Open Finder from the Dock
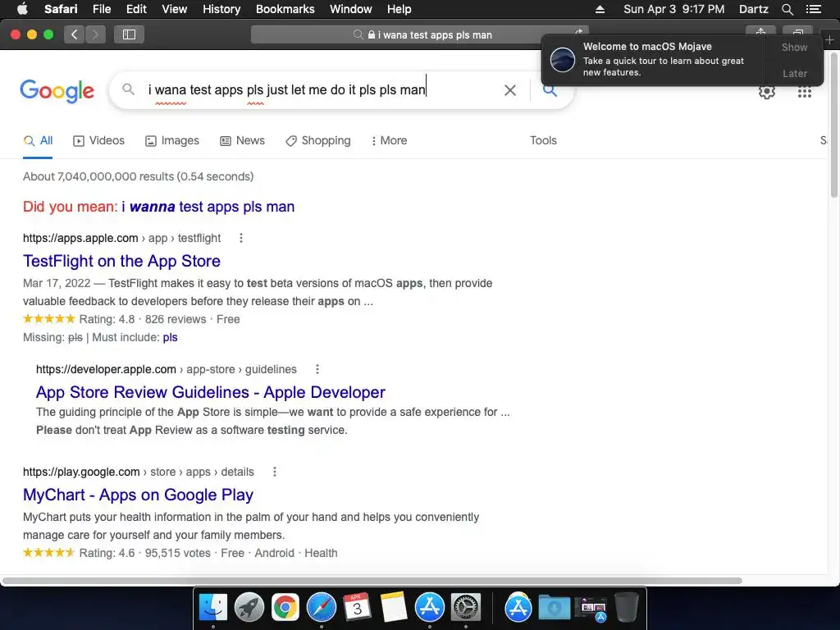This screenshot has width=840, height=630. click(213, 608)
